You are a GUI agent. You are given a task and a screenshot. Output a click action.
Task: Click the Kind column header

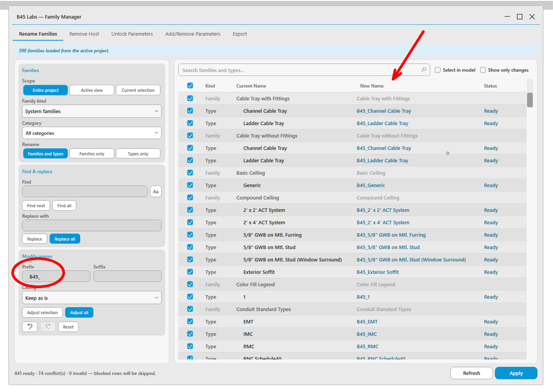pos(210,86)
